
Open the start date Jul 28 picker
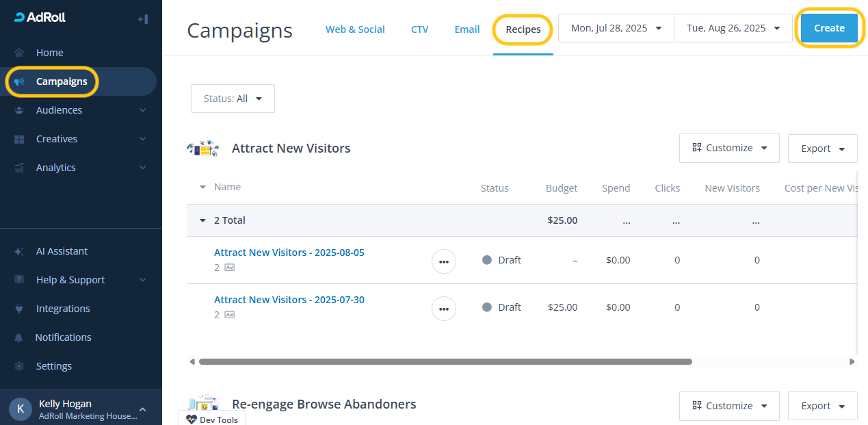click(616, 28)
